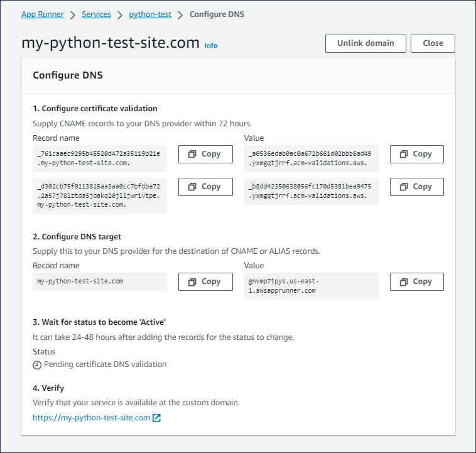Image resolution: width=476 pixels, height=453 pixels.
Task: Click the first record name text box
Action: [x=100, y=158]
